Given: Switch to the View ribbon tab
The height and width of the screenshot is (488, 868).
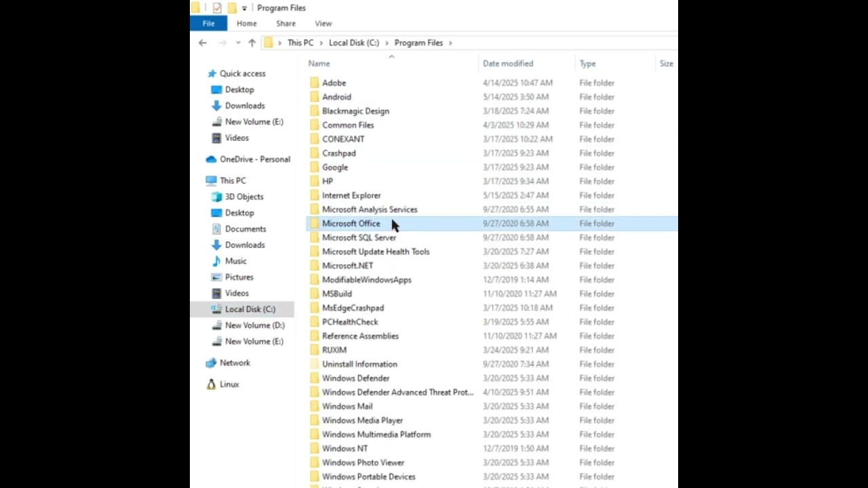Looking at the screenshot, I should 323,24.
